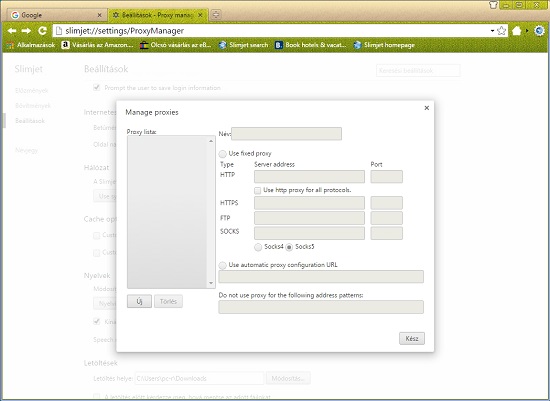Open the Slimjet search bookmark

(x=243, y=45)
